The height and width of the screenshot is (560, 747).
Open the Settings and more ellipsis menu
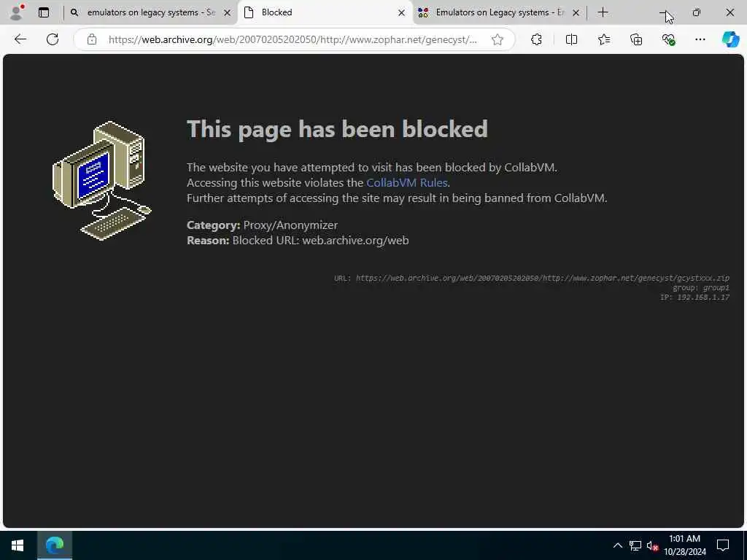[700, 39]
